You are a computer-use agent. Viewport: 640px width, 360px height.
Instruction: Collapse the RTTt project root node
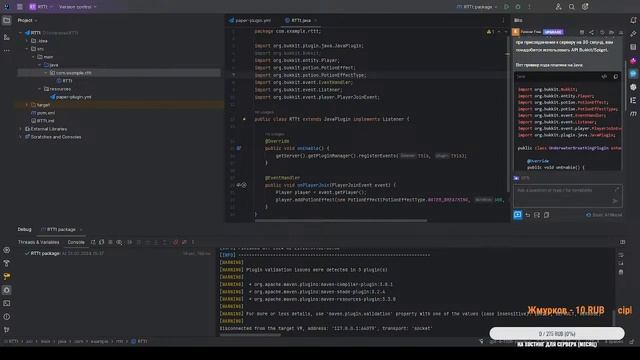click(20, 33)
